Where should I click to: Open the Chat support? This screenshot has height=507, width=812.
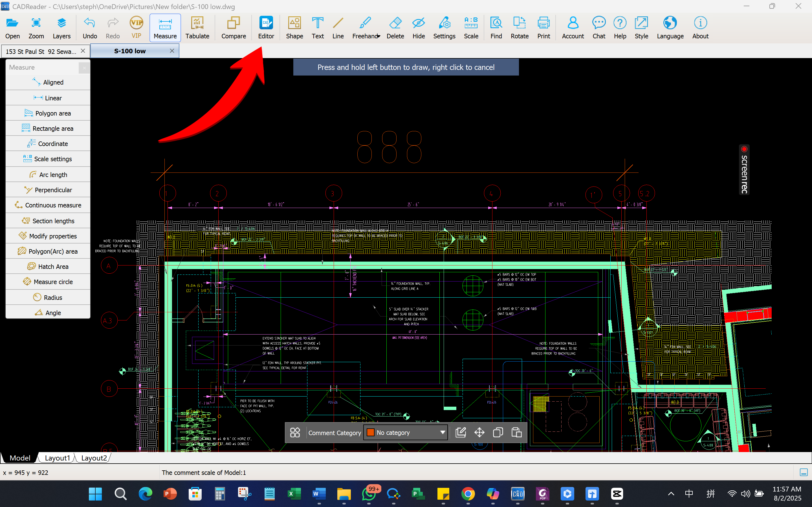click(x=599, y=28)
